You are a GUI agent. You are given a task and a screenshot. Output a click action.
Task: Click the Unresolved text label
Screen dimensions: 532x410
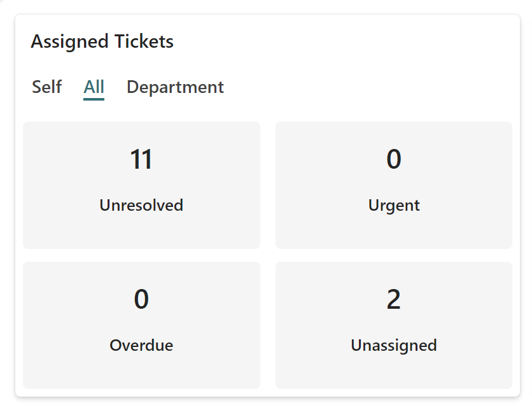coord(141,206)
